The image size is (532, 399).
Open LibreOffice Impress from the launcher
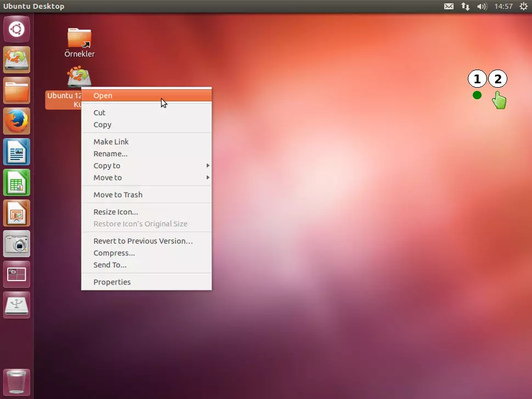[x=16, y=213]
